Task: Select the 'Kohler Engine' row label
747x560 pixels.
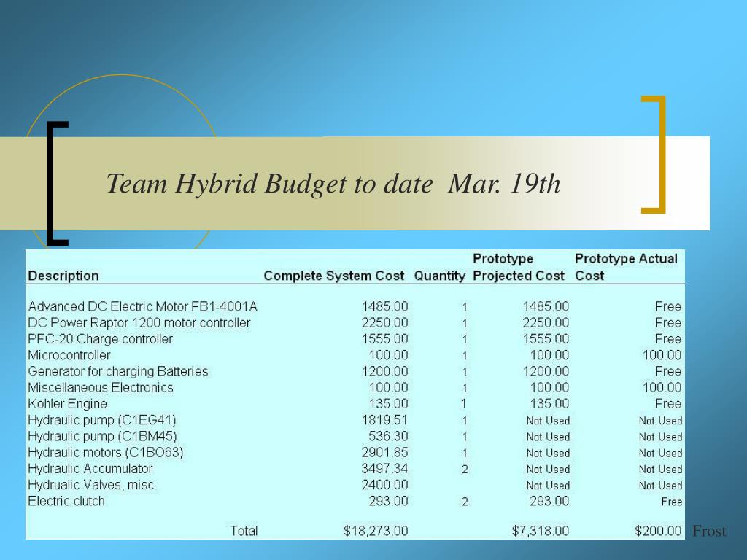Action: (x=67, y=404)
